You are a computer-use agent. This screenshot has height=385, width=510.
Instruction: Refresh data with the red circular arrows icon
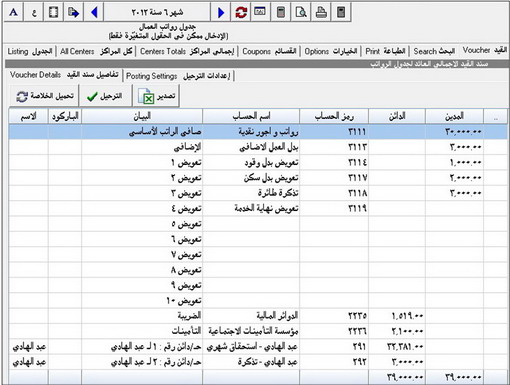(x=241, y=12)
